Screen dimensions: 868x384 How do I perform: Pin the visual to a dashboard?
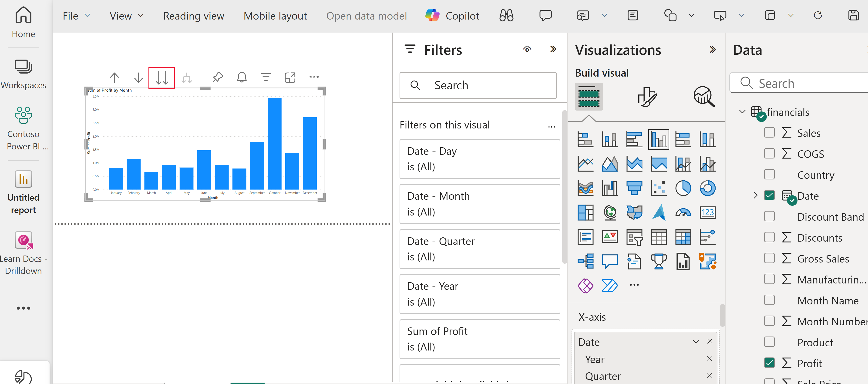pos(218,77)
